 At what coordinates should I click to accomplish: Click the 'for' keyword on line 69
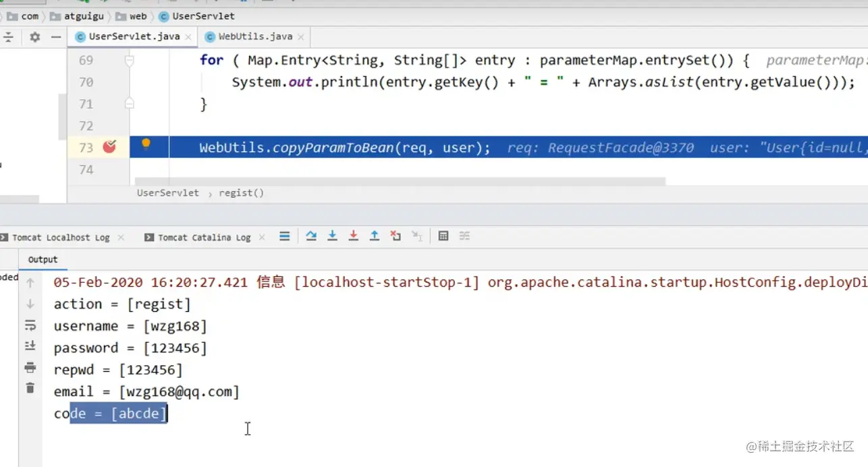pyautogui.click(x=211, y=60)
